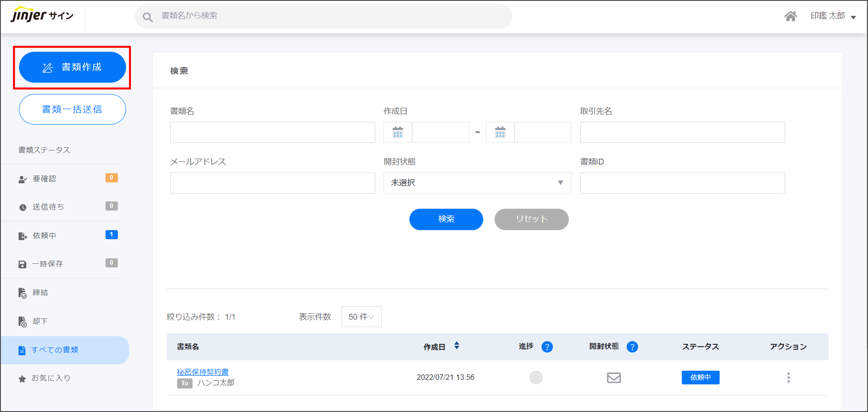This screenshot has width=868, height=412.
Task: Click the 開封状態 help question-mark icon
Action: click(x=632, y=347)
